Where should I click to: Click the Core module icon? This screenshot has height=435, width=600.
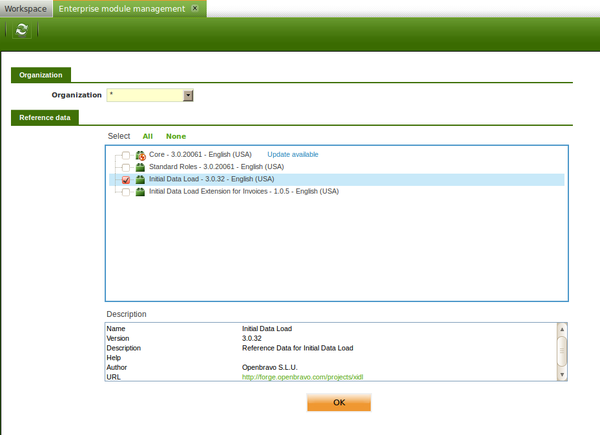(141, 155)
